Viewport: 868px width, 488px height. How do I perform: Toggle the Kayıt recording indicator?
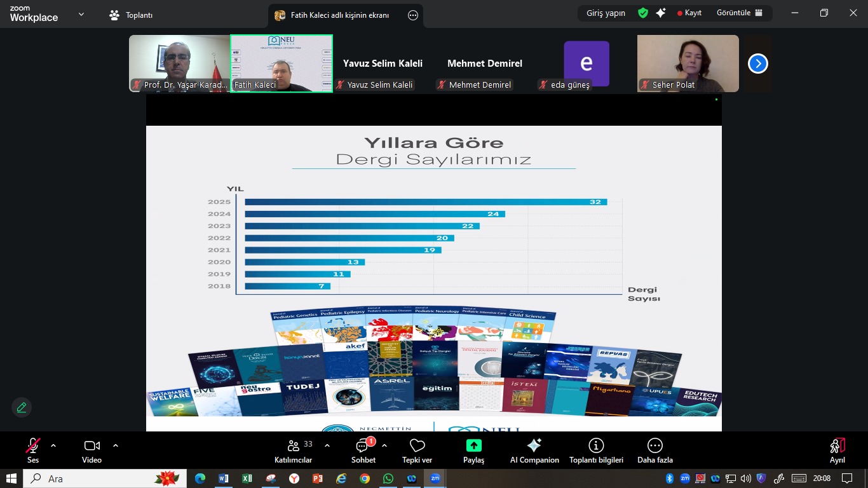point(689,13)
